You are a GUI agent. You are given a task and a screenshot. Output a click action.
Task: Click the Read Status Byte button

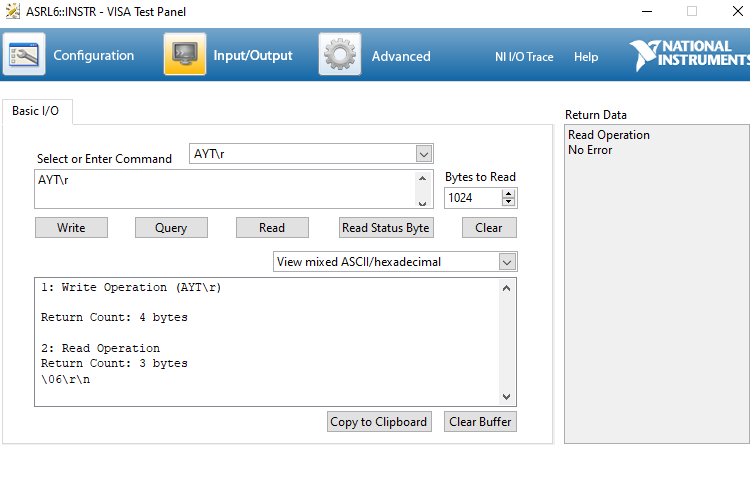tap(386, 228)
